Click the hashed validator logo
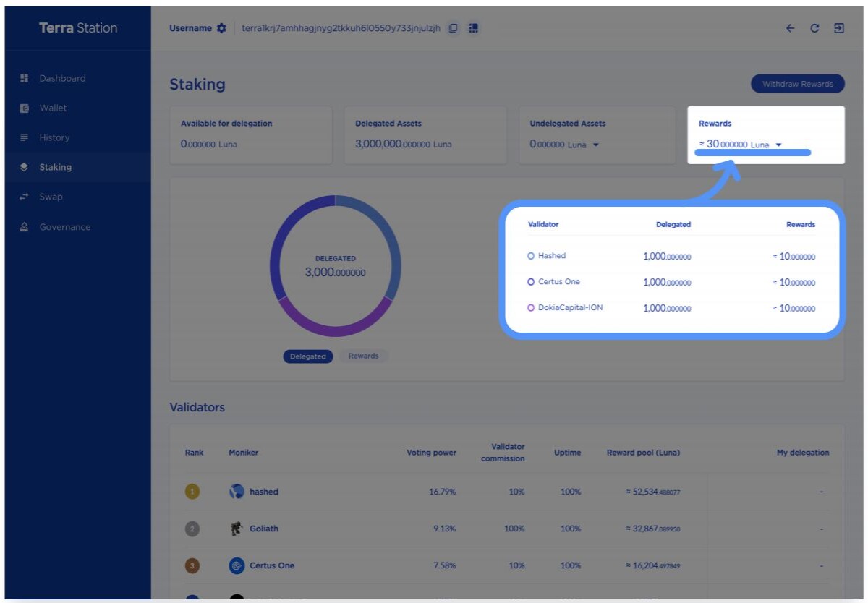The width and height of the screenshot is (868, 603). pyautogui.click(x=237, y=492)
